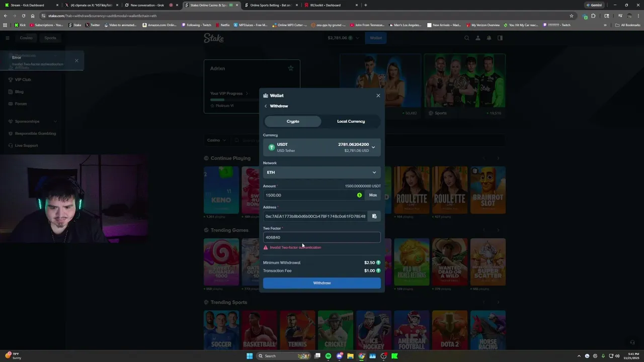Screen dimensions: 644x362
Task: Click the favorite star on Adrixn card
Action: click(x=290, y=68)
